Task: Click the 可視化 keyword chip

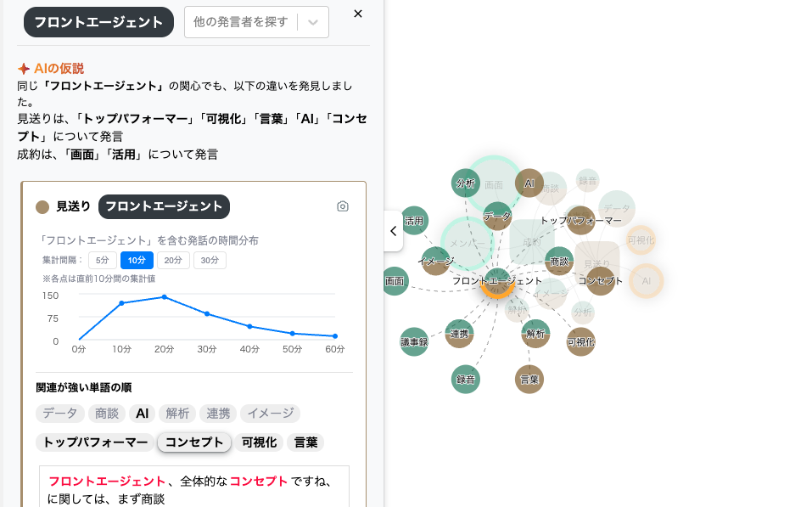Action: (x=260, y=442)
